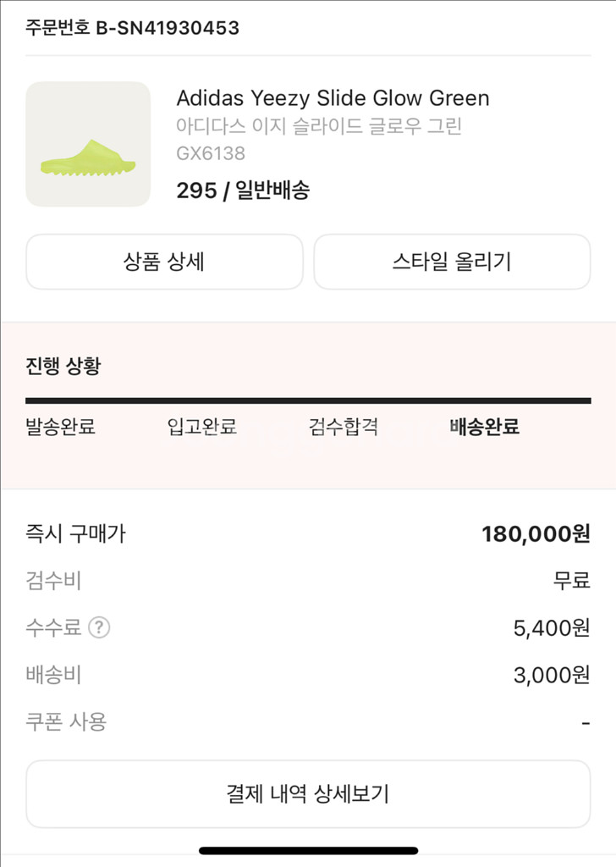Viewport: 616px width, 867px height.
Task: Click the 5,400원 fee amount
Action: click(552, 628)
